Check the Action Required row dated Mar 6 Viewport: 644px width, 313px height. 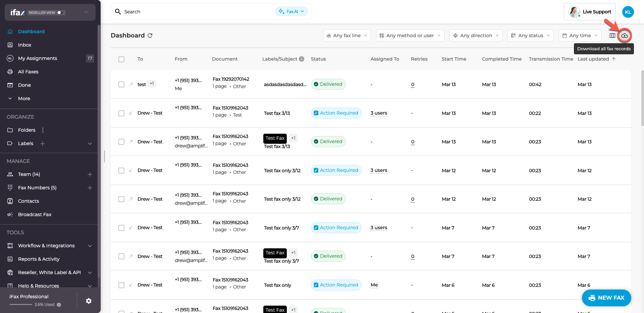coord(121,285)
